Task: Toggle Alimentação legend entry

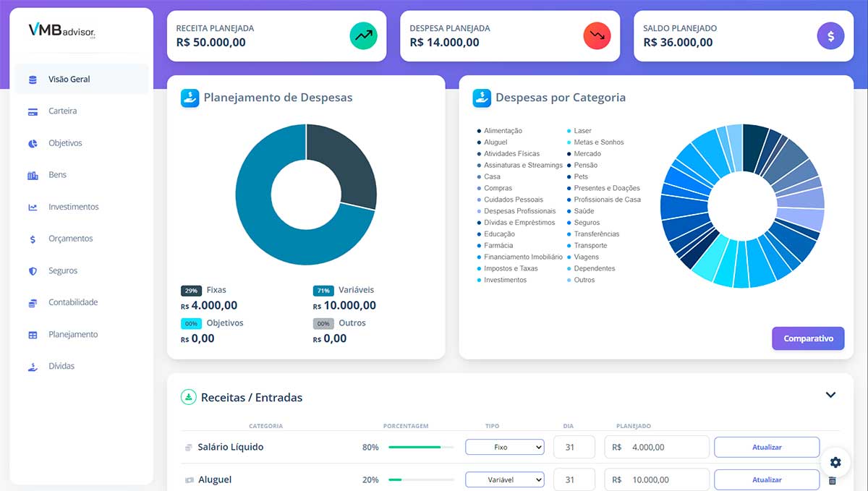Action: tap(499, 131)
